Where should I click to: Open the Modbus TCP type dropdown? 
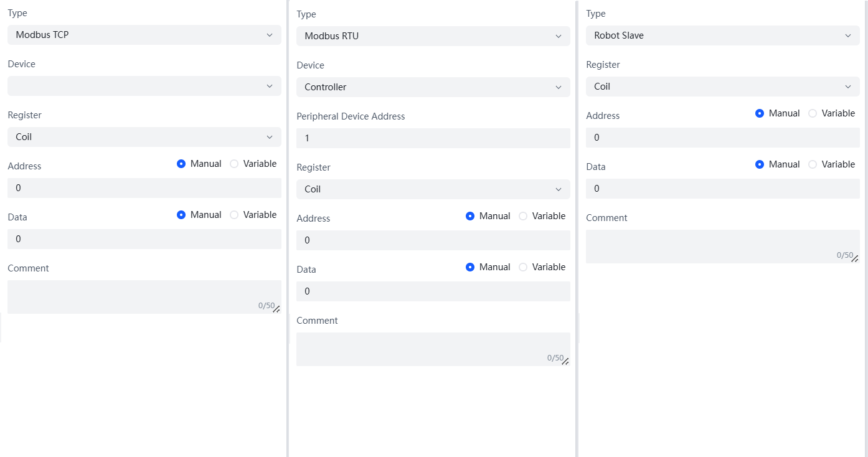(144, 35)
